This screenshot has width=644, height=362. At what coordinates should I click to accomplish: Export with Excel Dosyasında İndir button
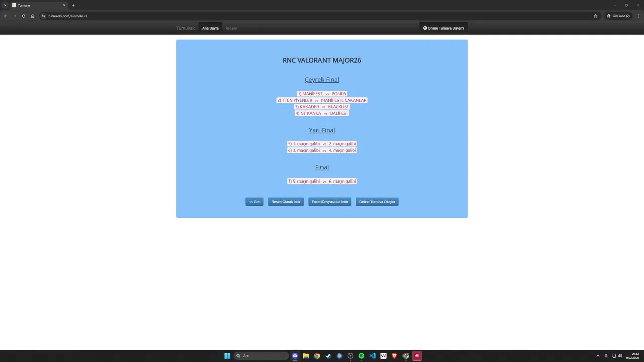click(330, 202)
